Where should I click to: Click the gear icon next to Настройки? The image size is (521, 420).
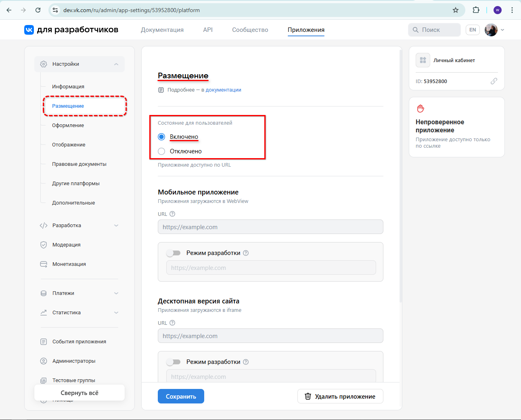[x=43, y=64]
